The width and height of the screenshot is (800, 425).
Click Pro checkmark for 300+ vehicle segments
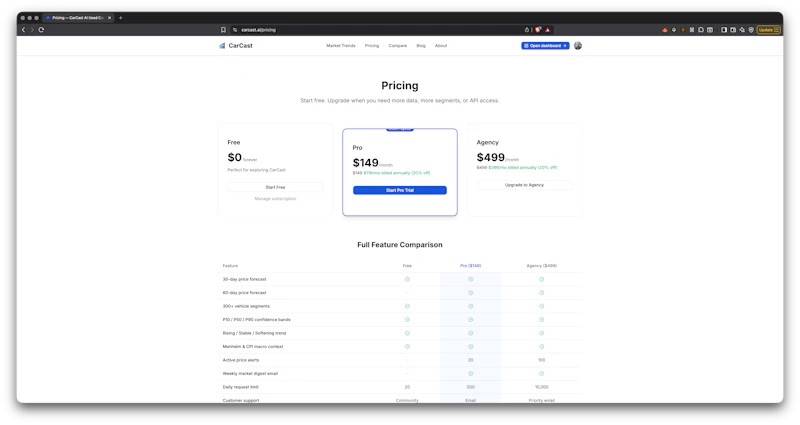point(470,306)
